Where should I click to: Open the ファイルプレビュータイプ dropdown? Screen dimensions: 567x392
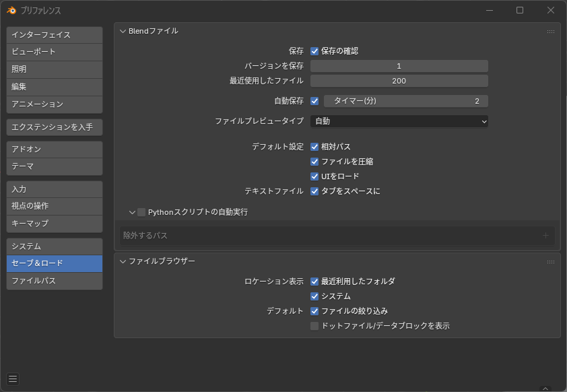pyautogui.click(x=399, y=121)
